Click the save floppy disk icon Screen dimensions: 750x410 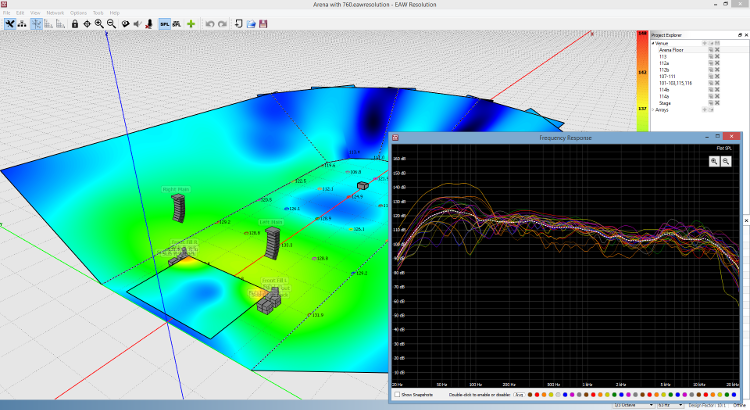263,24
